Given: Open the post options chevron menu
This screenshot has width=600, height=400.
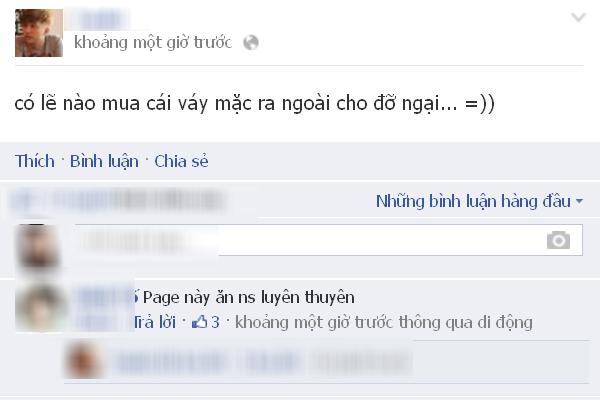Looking at the screenshot, I should [578, 17].
